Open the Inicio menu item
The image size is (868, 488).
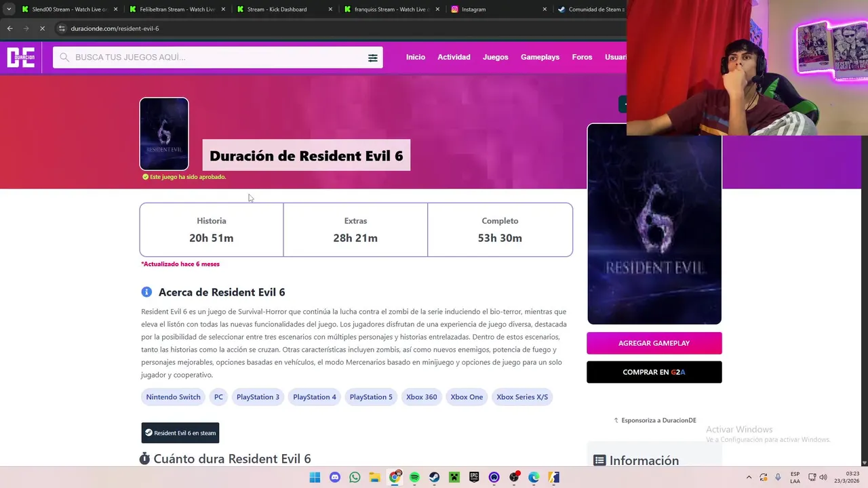click(x=416, y=57)
